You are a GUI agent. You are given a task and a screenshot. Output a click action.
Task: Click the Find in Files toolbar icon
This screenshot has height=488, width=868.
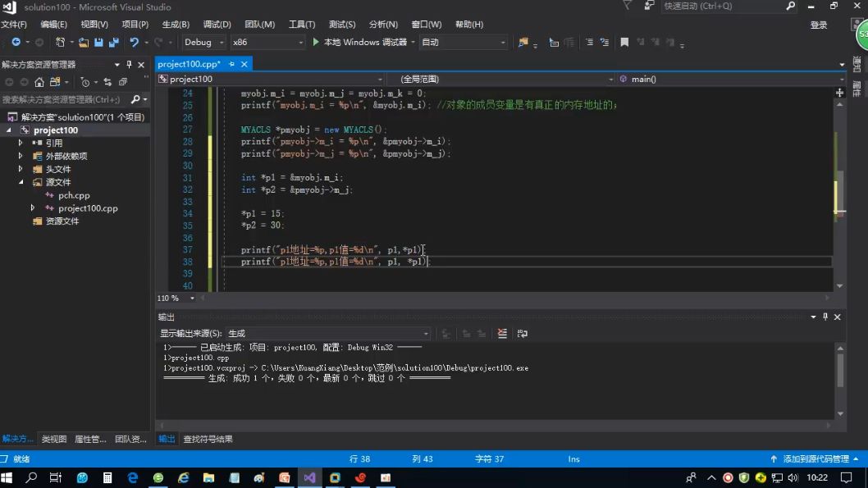523,42
